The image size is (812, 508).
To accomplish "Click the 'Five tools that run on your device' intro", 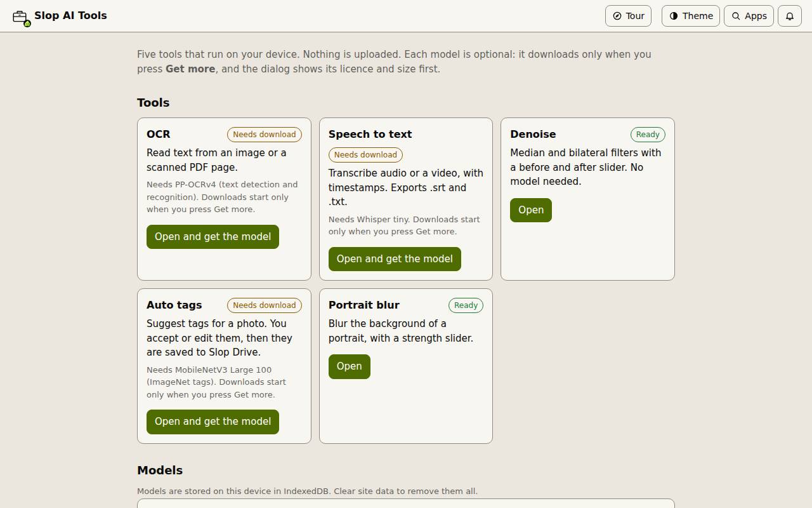I will coord(394,62).
